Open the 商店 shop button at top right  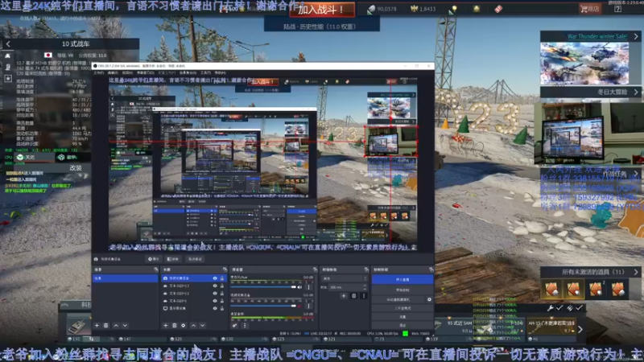click(590, 9)
